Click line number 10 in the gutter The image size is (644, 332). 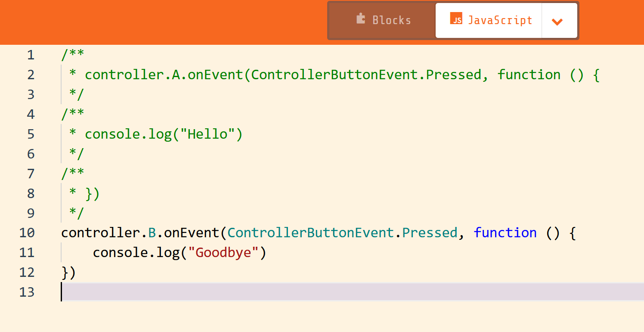[27, 233]
